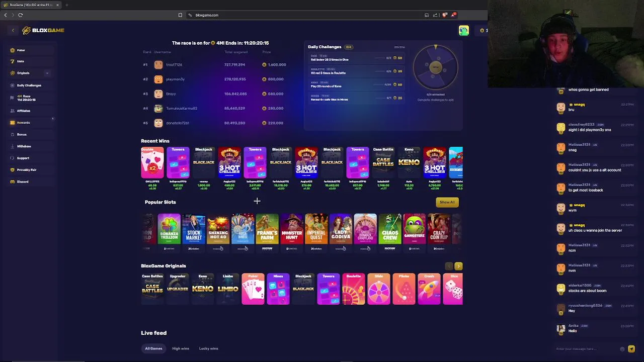
Task: Go back with browser back arrow
Action: click(6, 15)
